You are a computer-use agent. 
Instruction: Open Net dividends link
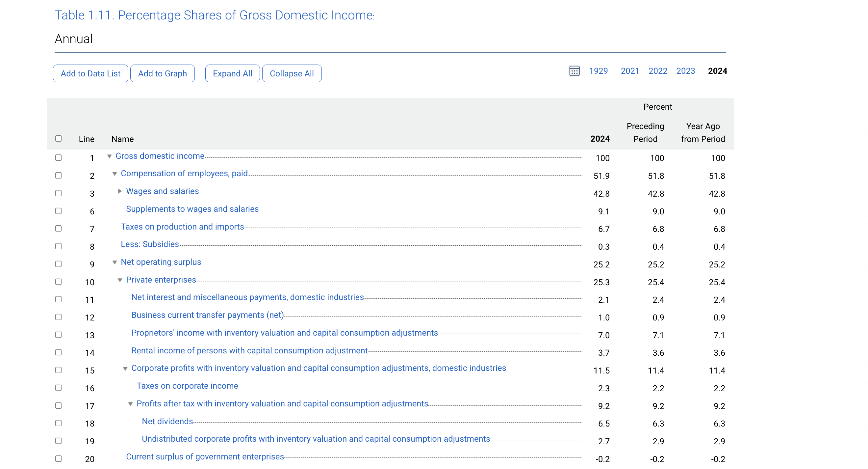point(167,421)
